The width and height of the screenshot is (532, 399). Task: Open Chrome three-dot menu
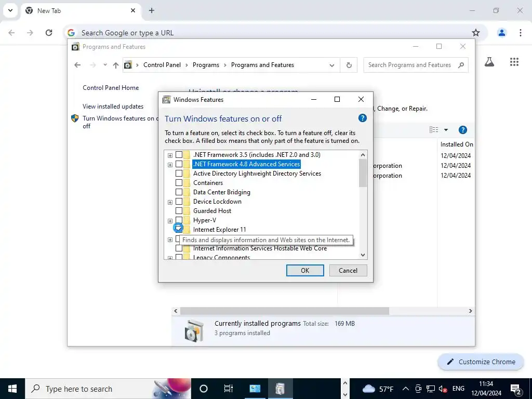(520, 33)
